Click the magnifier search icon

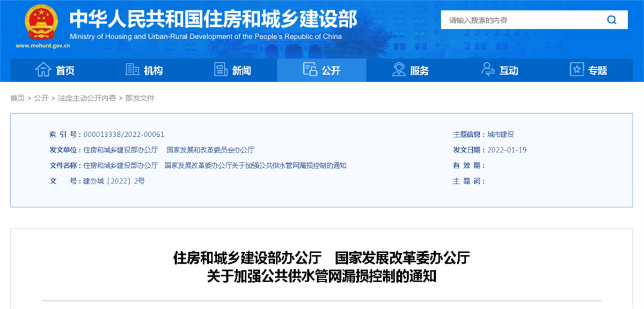(611, 20)
